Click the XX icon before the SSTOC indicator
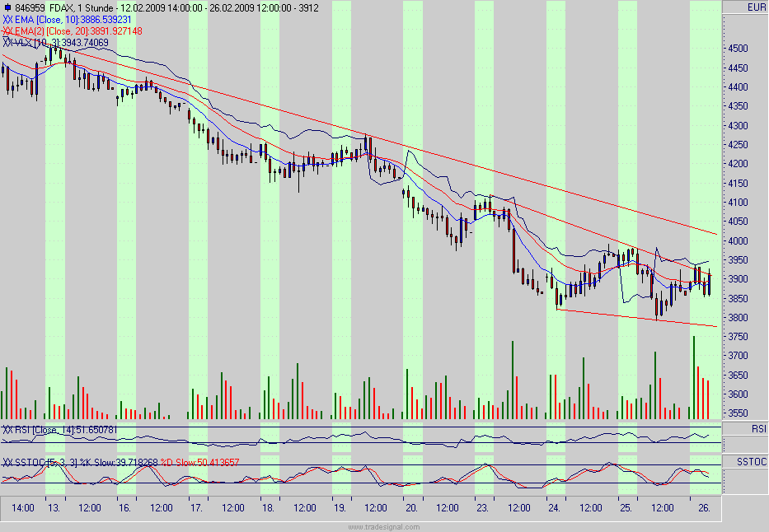The height and width of the screenshot is (532, 769). (x=7, y=463)
